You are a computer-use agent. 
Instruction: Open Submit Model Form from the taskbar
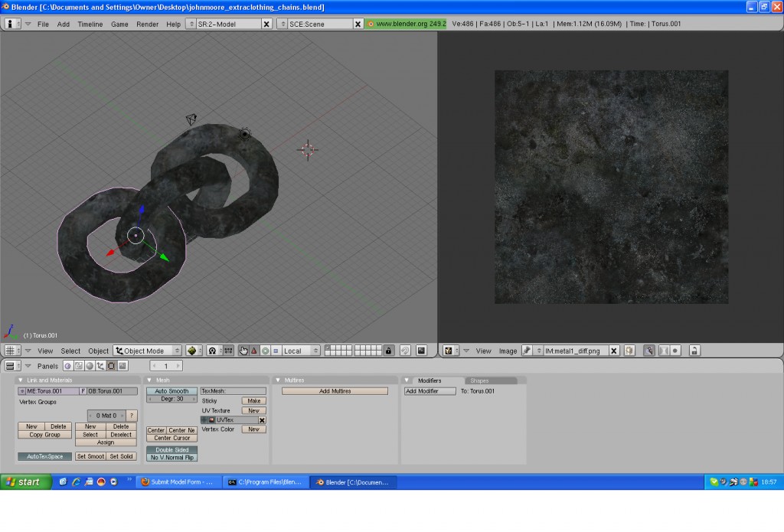[x=176, y=481]
